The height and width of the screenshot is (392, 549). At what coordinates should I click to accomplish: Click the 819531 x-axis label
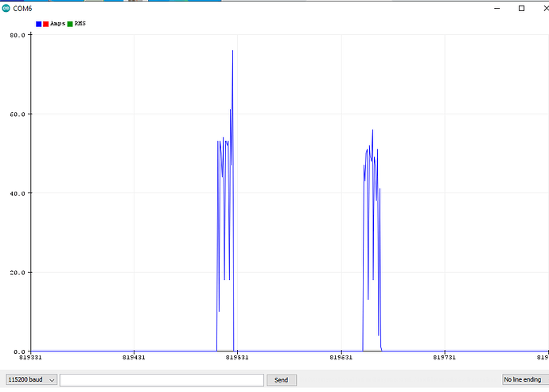tap(237, 357)
